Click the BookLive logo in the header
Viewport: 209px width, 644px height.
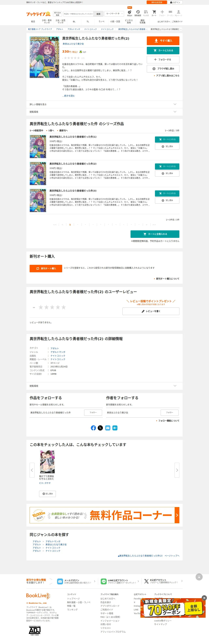[x=38, y=14]
